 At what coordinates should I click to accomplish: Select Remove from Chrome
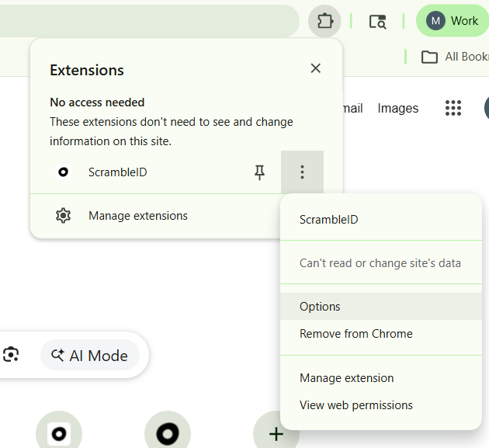[381, 334]
